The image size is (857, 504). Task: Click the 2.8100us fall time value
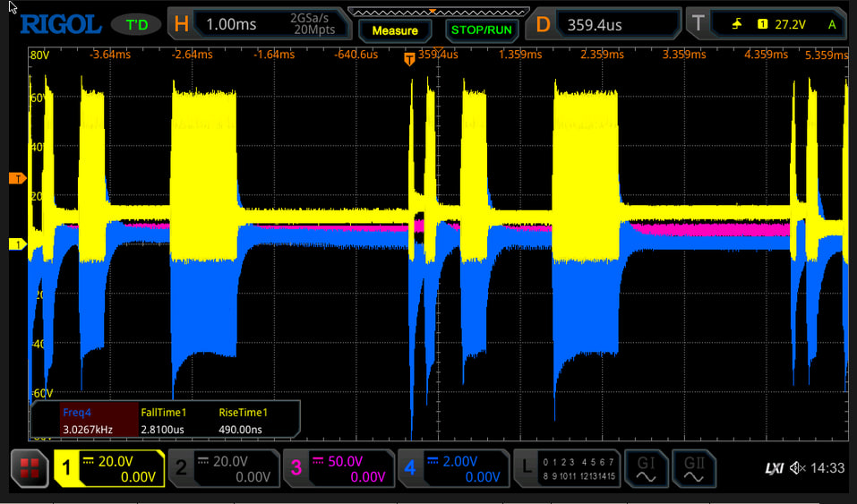coord(162,430)
